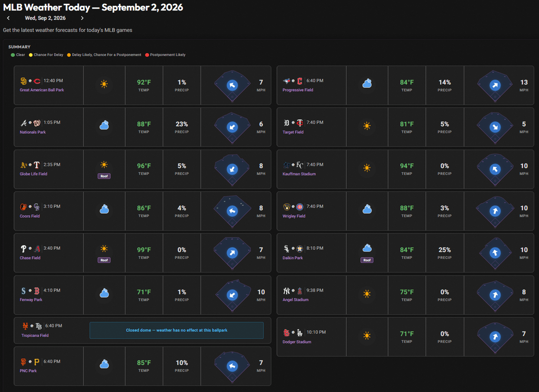Click the wind direction arrow for Coors Field

pyautogui.click(x=232, y=211)
